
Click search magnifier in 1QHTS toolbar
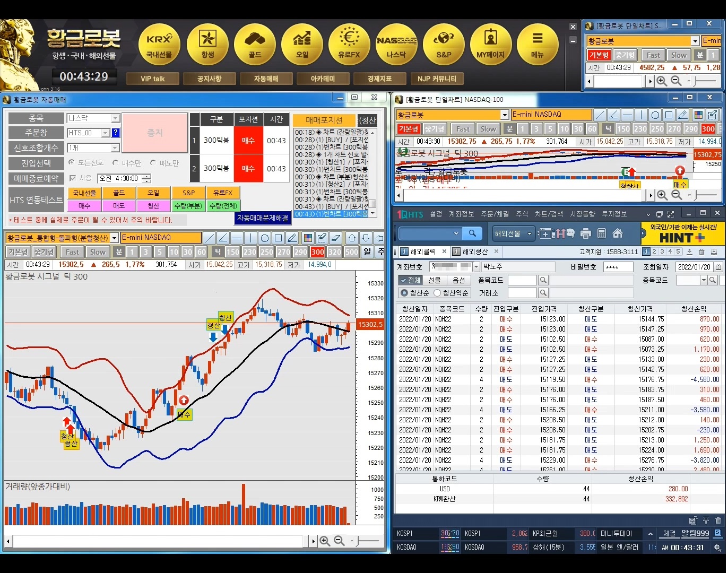(472, 233)
